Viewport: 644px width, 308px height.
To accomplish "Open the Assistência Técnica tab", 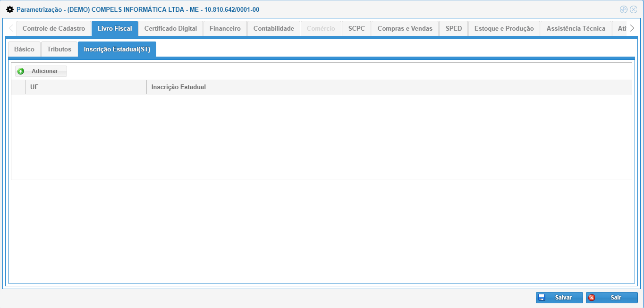I will pos(576,28).
